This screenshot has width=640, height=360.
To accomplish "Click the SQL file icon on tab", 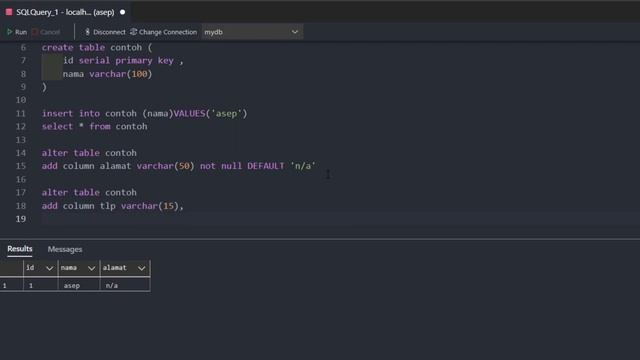I will (x=9, y=12).
